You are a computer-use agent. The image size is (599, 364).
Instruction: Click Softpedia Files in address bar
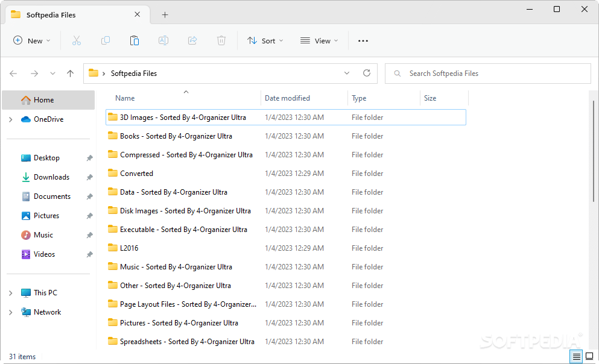click(x=134, y=74)
